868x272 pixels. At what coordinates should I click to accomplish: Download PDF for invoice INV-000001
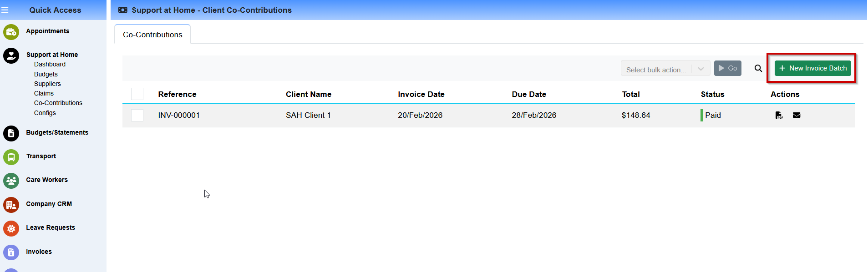click(779, 115)
